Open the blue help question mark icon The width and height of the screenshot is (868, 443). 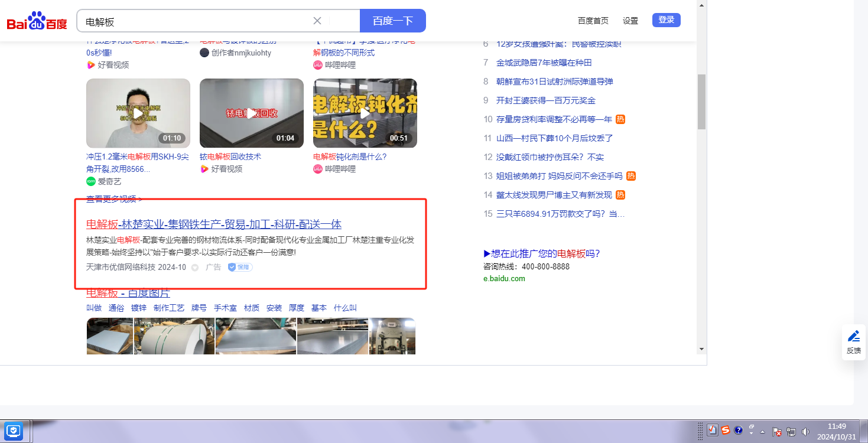click(738, 431)
